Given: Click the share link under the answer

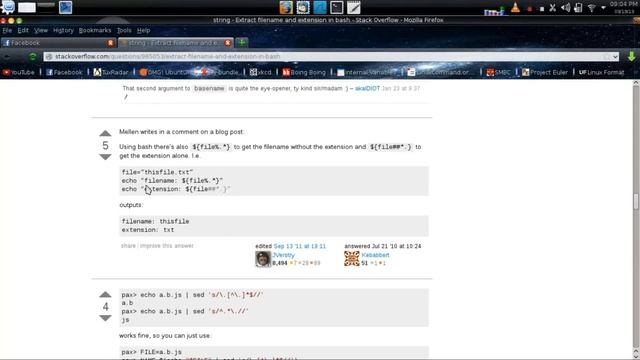Looking at the screenshot, I should [x=128, y=246].
